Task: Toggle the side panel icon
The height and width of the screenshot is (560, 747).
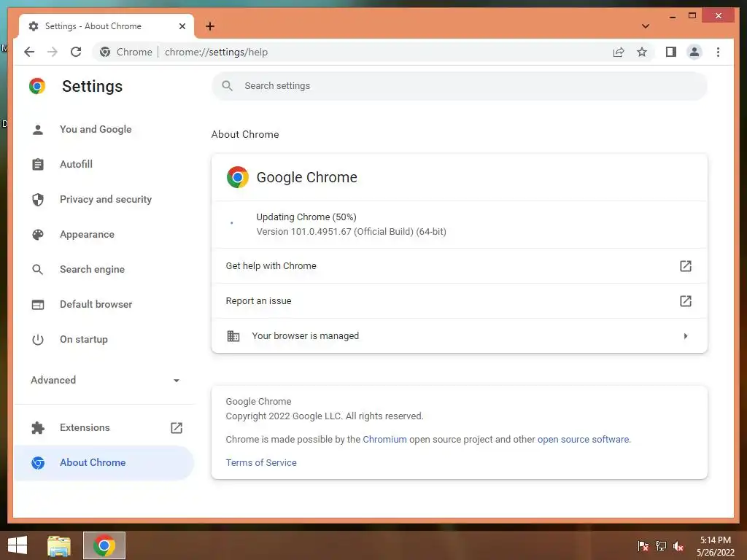Action: pyautogui.click(x=671, y=52)
